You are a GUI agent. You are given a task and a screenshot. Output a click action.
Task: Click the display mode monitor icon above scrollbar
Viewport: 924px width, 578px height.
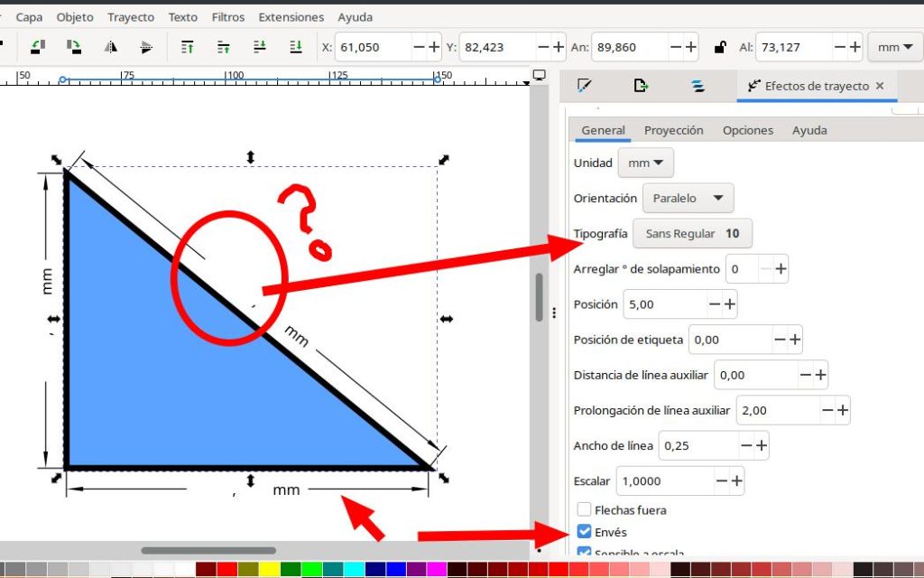[539, 75]
